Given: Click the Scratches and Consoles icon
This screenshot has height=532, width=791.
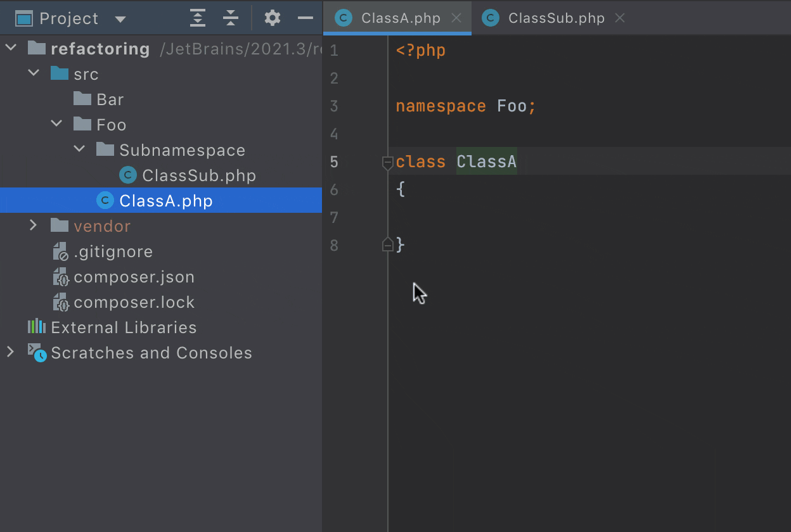Looking at the screenshot, I should click(x=36, y=353).
